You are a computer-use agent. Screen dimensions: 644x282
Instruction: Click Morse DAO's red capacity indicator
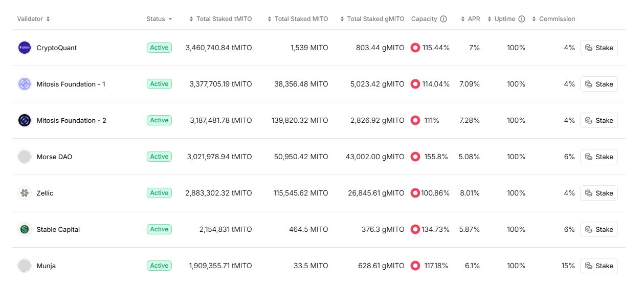[x=415, y=157]
